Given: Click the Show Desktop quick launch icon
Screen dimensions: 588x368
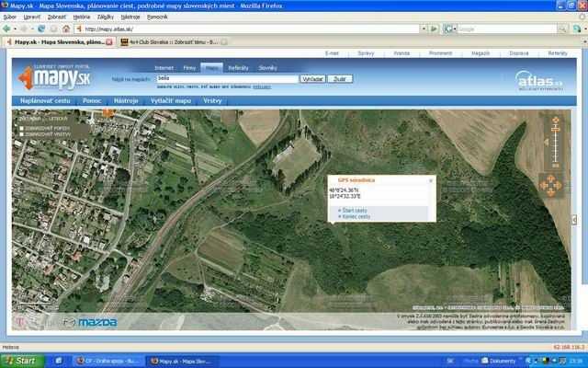Looking at the screenshot, I should pyautogui.click(x=59, y=361).
